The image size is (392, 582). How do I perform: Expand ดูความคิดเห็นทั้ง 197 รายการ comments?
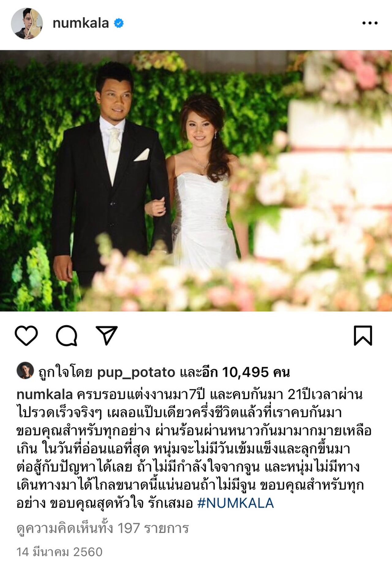[x=103, y=528]
